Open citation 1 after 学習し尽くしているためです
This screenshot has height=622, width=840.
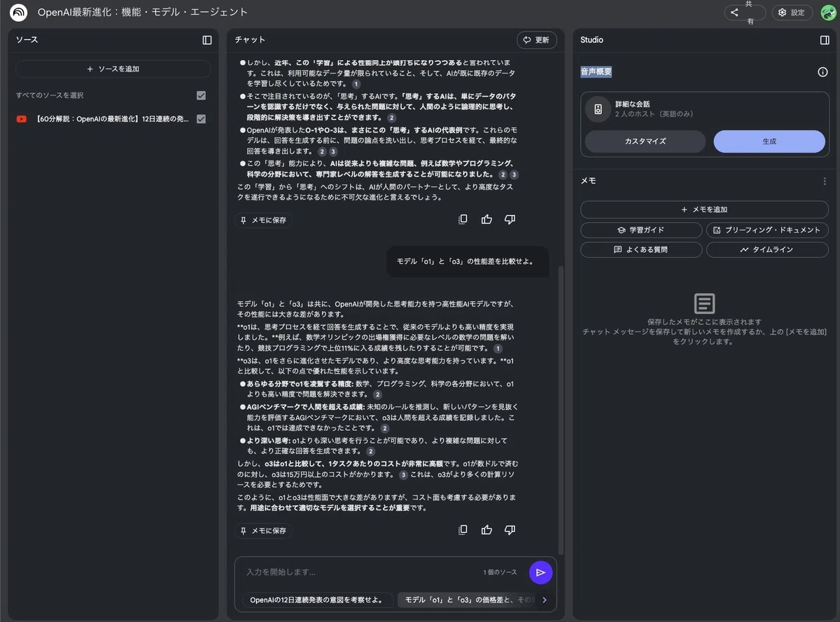(x=356, y=83)
